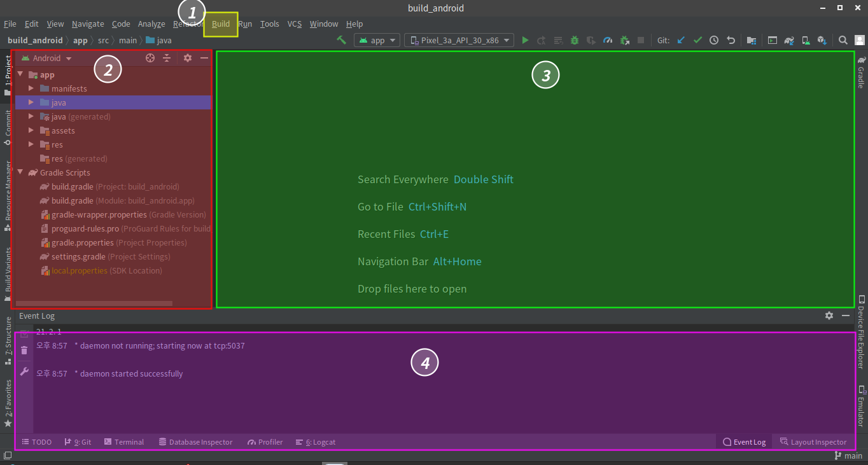Toggle the Resource Manager side tab

pos(8,195)
